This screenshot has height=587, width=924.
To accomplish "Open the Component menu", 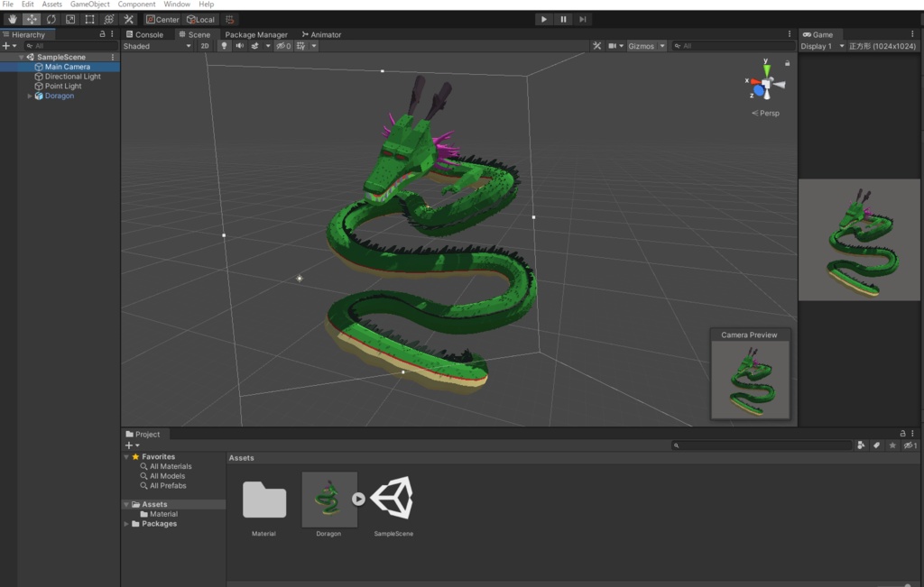I will point(136,5).
